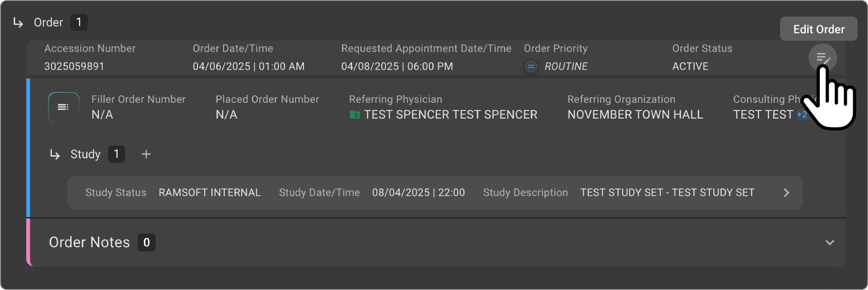Select accession number 3025059891
The image size is (868, 290).
[x=74, y=66]
